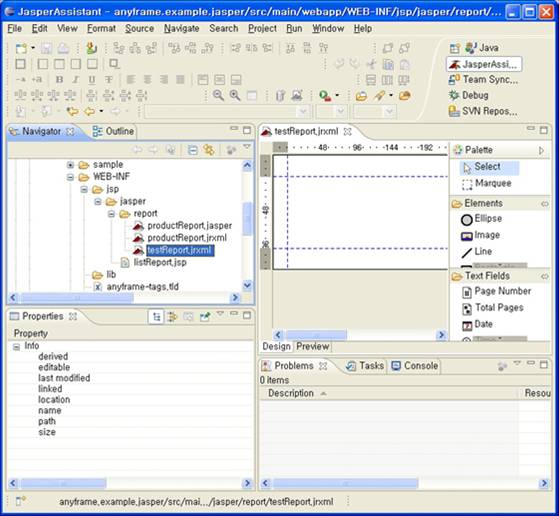Open Team Synchronizing perspective
The width and height of the screenshot is (559, 516).
click(x=483, y=80)
